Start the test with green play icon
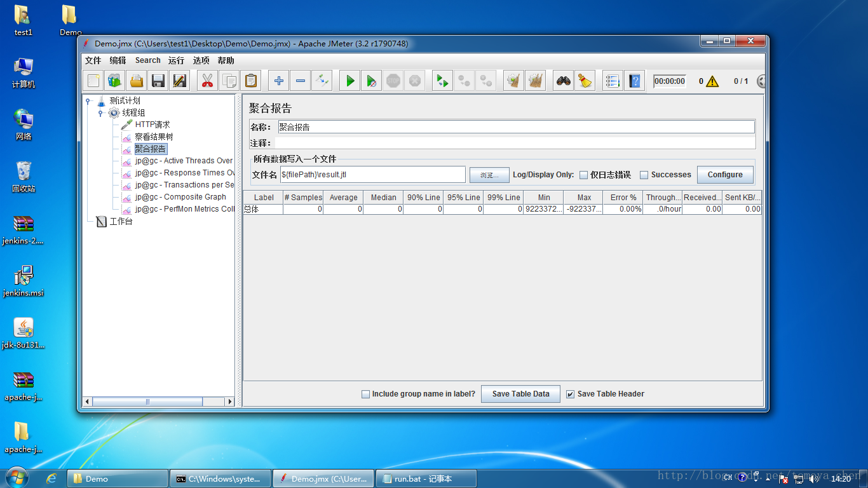 (x=349, y=81)
